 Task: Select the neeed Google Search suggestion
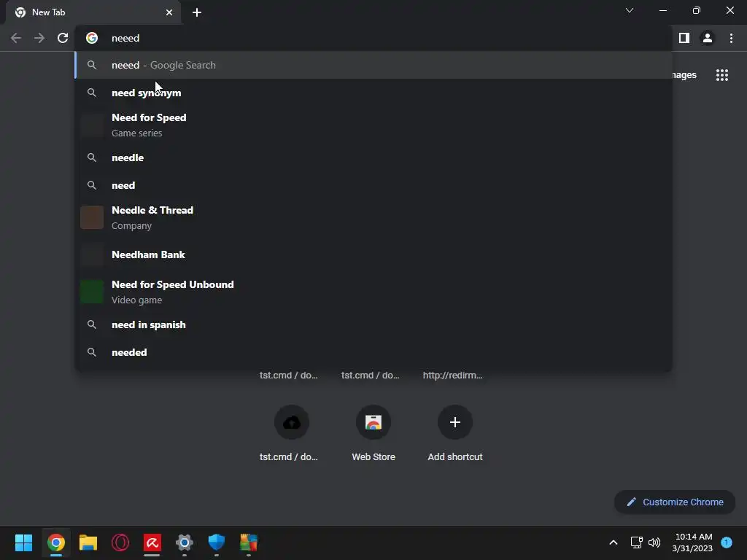(374, 65)
